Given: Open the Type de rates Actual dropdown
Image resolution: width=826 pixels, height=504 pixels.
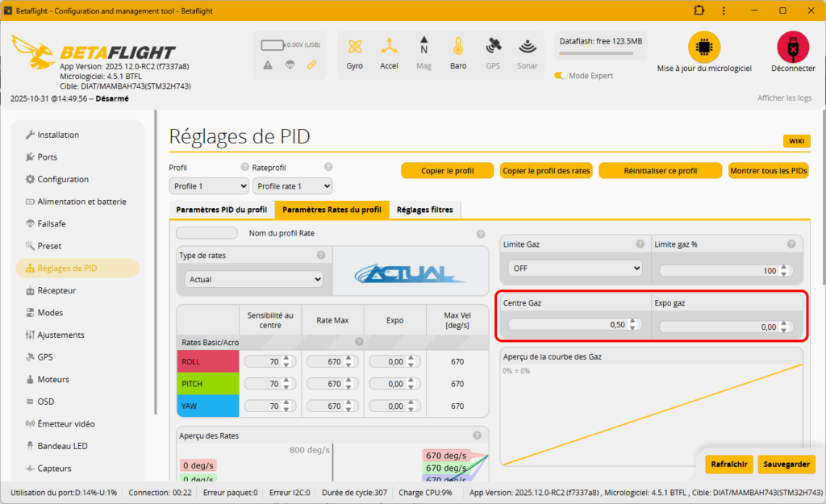Looking at the screenshot, I should tap(253, 278).
